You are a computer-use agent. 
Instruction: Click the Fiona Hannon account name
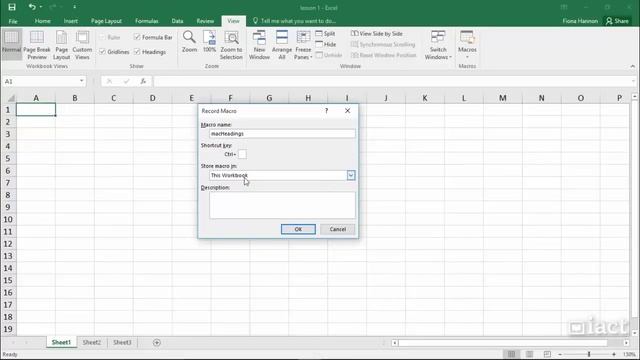[x=580, y=21]
